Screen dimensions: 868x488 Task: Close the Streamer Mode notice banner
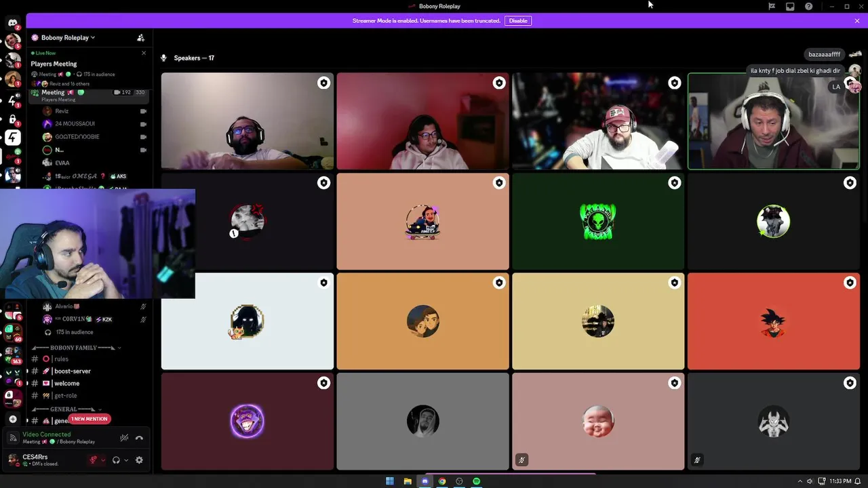[857, 21]
